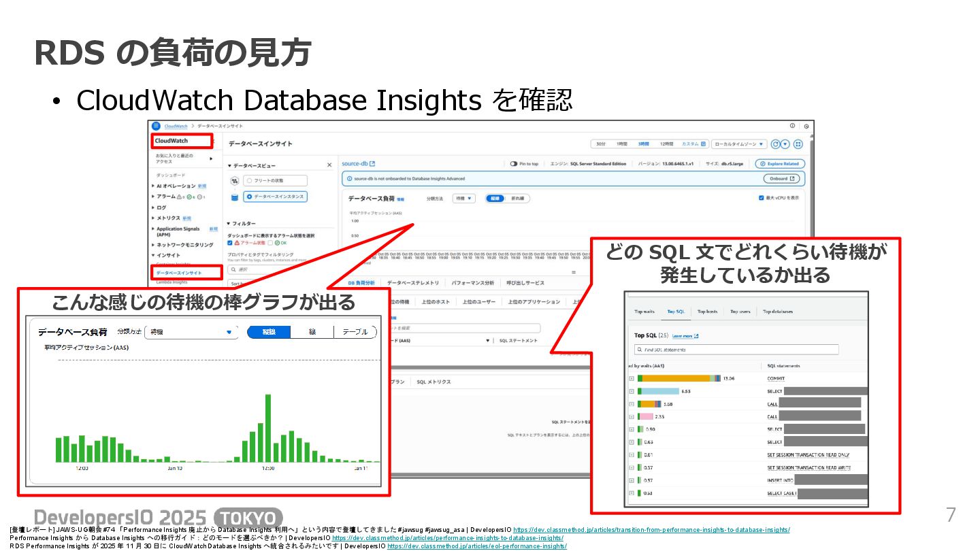
Task: Open the settings icon at top right
Action: 806,126
